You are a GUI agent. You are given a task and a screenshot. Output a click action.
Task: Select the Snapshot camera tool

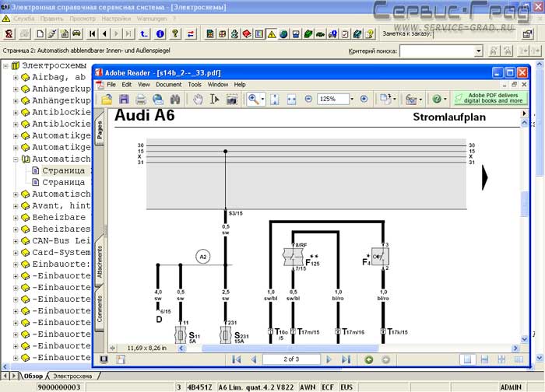pyautogui.click(x=231, y=100)
